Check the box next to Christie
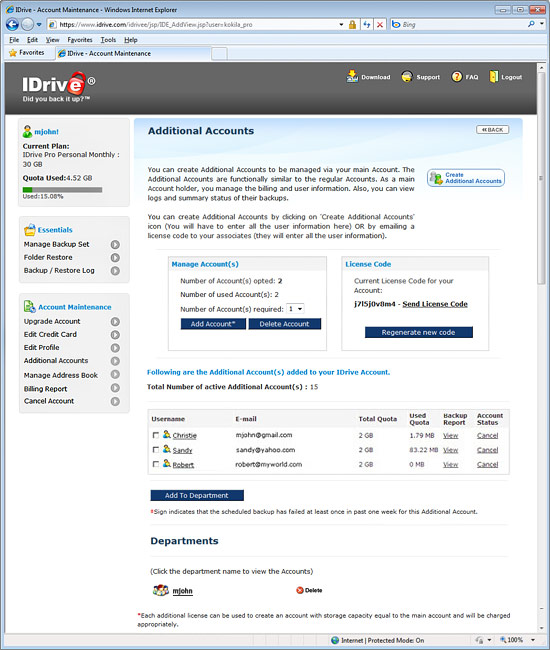Viewport: 550px width, 650px height. point(156,435)
